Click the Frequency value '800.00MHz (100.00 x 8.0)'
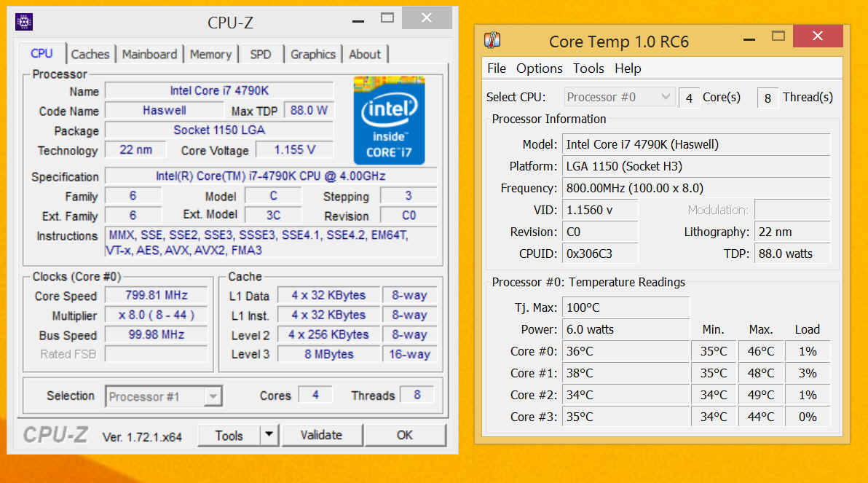 pos(696,189)
